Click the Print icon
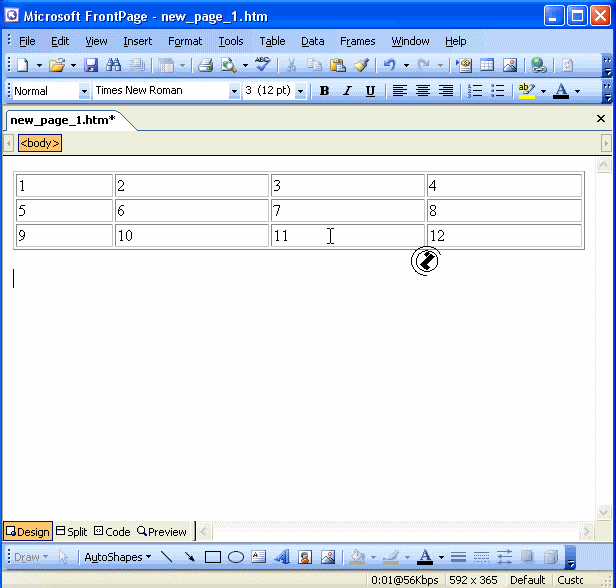The image size is (616, 588). (x=205, y=65)
